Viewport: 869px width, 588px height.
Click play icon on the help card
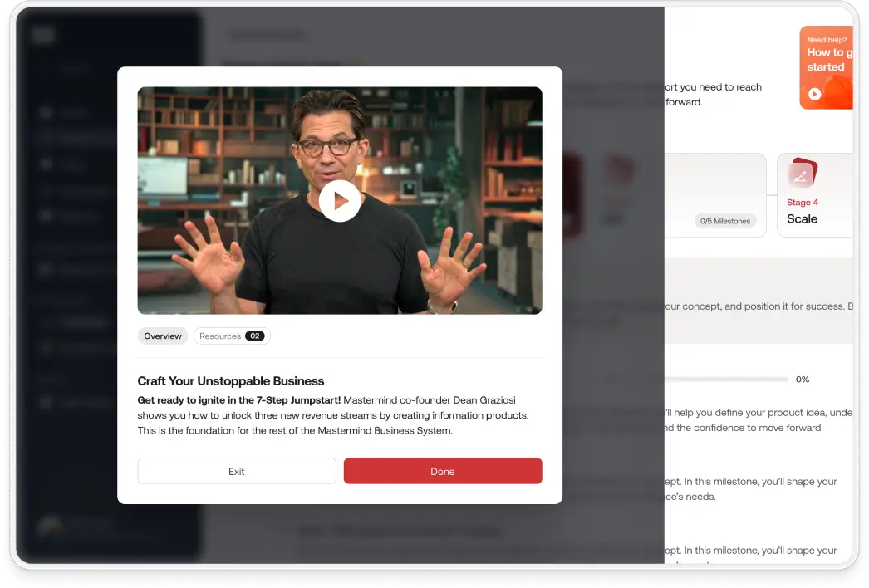(x=814, y=94)
